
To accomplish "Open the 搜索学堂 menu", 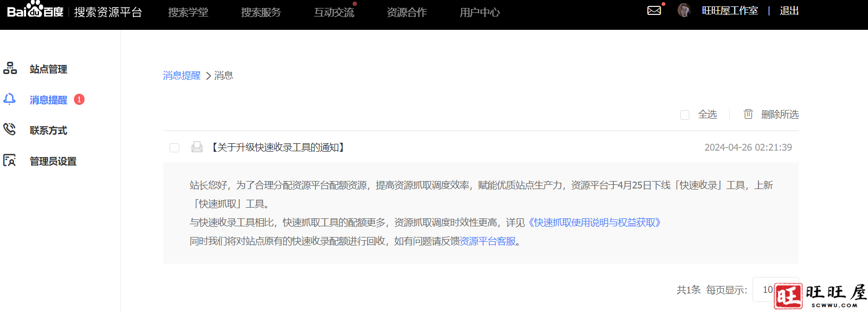I will coord(188,12).
